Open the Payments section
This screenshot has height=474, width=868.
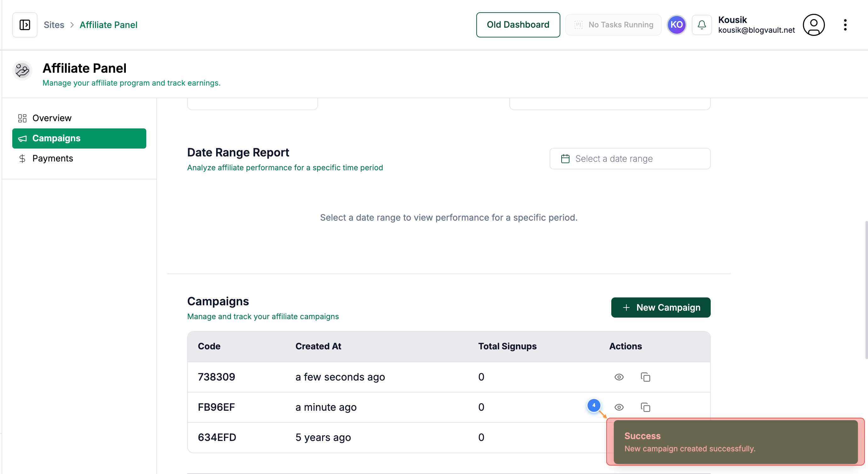point(53,158)
